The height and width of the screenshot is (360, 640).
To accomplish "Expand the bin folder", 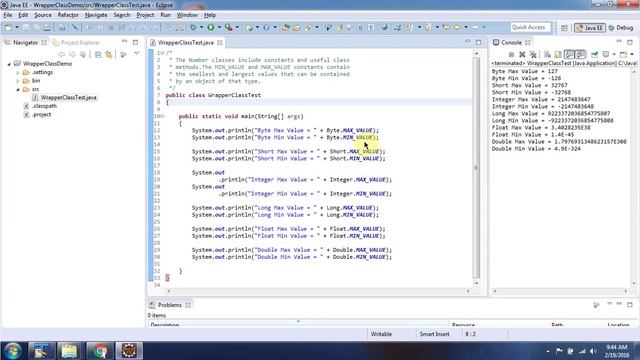I will [18, 81].
